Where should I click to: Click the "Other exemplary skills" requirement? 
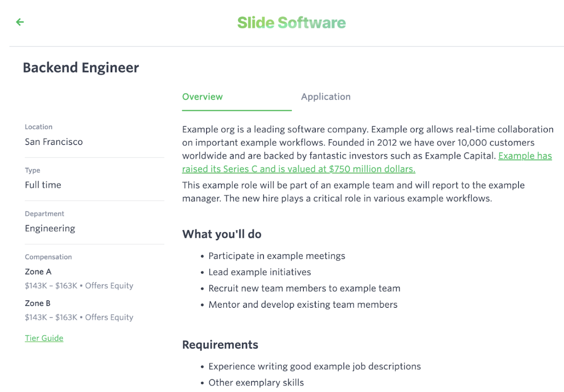(256, 383)
